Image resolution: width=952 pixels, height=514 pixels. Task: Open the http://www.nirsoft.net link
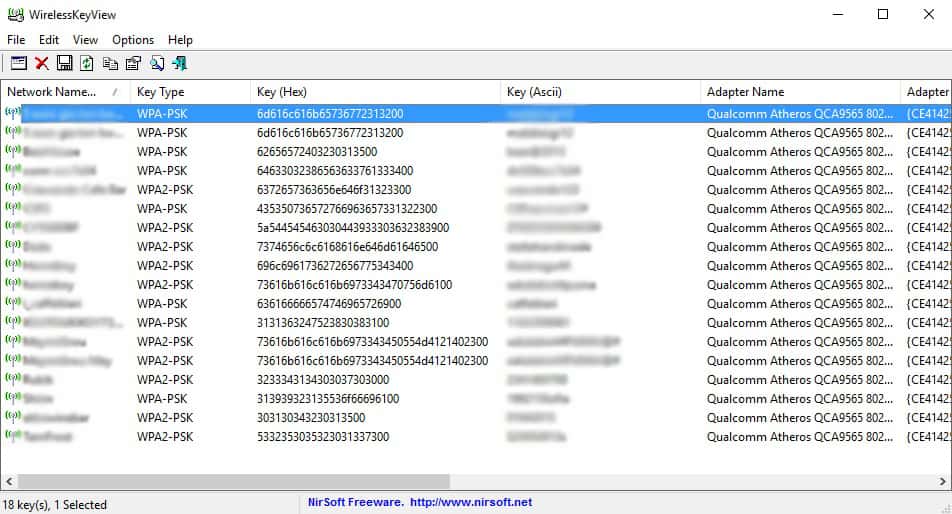pyautogui.click(x=471, y=502)
